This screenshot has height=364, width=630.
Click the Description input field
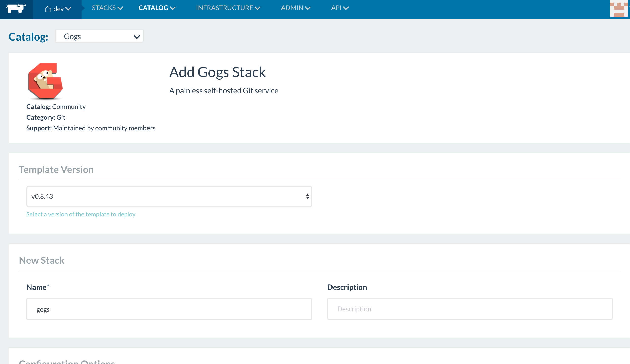(x=470, y=309)
